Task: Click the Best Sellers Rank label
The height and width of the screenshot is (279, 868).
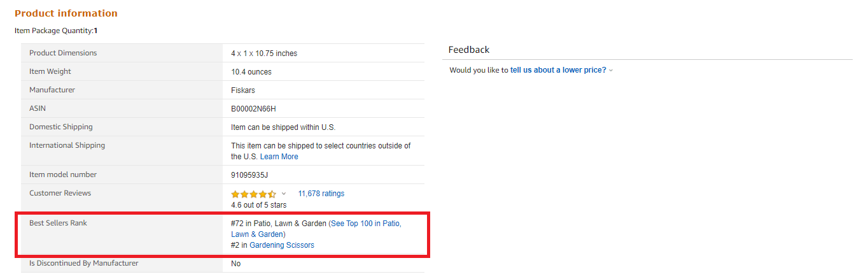Action: [x=58, y=223]
